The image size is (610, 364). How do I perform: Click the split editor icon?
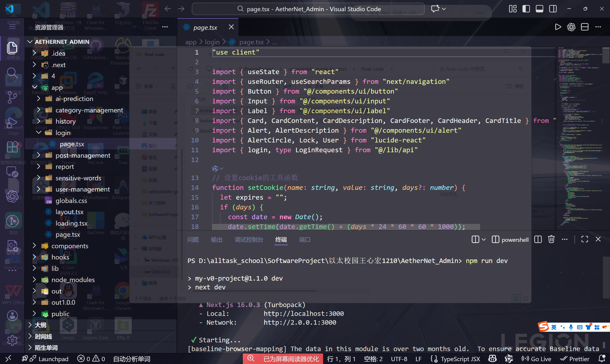(585, 27)
